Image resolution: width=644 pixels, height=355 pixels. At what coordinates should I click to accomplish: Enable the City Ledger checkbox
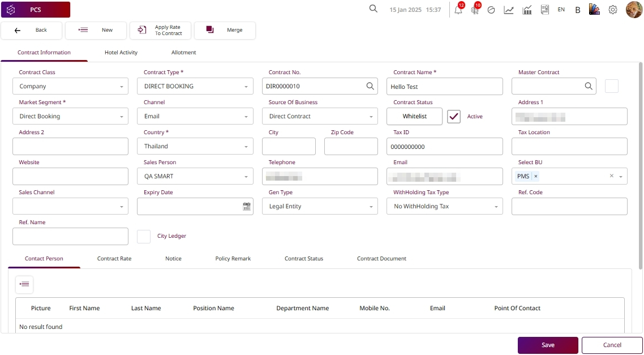(144, 236)
